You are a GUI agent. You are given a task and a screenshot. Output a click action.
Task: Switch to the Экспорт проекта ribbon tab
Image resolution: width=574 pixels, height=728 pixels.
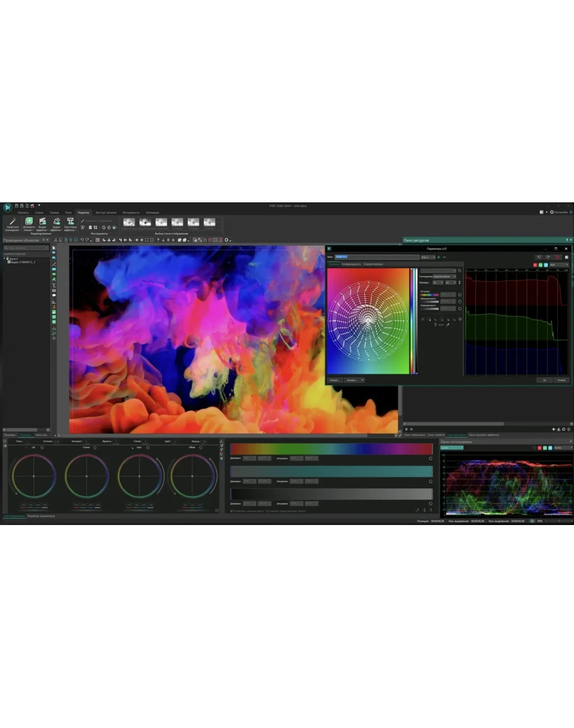106,212
